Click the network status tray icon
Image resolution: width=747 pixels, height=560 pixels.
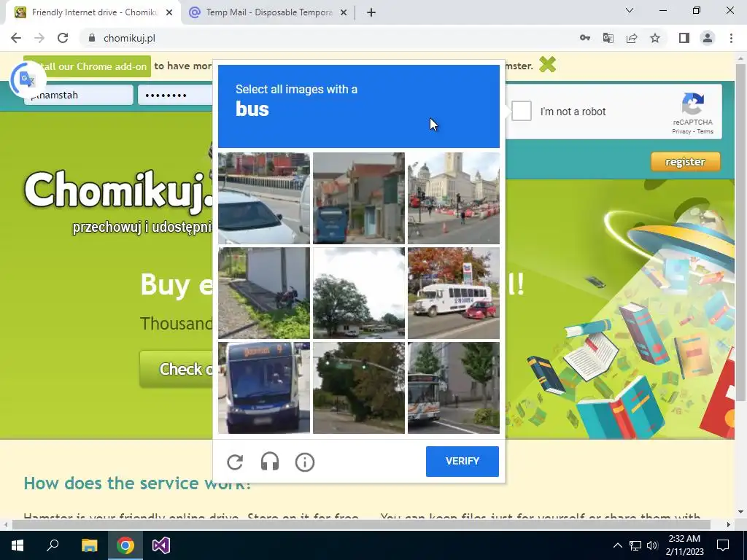pyautogui.click(x=635, y=545)
